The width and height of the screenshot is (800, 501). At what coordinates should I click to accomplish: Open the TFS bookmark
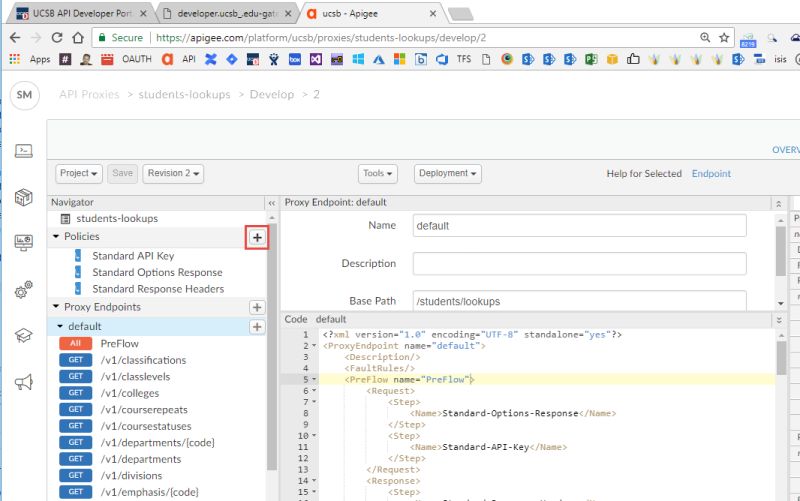[464, 59]
